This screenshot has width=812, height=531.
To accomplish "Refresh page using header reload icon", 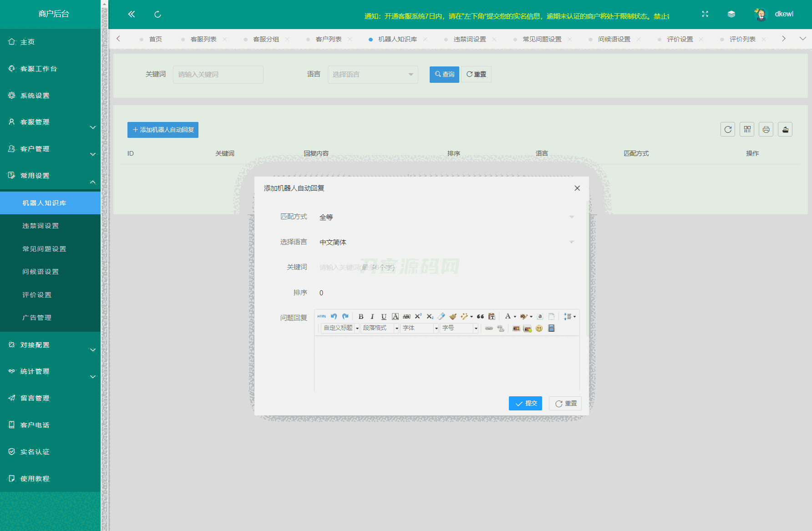I will 157,15.
